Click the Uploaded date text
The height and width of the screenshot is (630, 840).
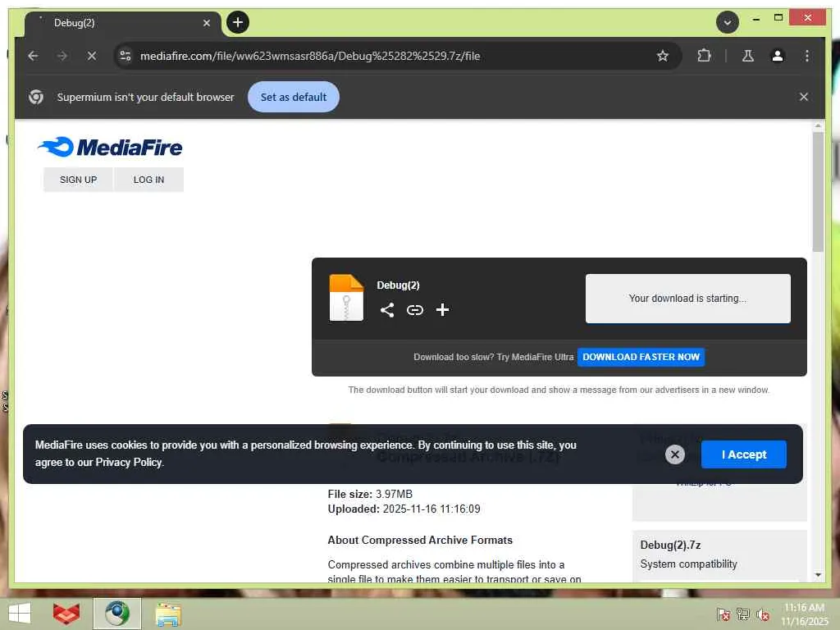click(404, 509)
